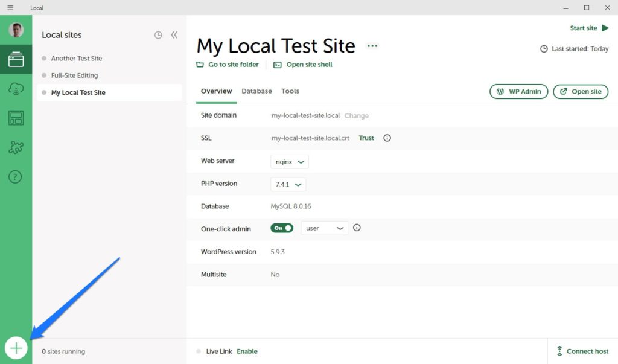Maximize the Local window

tap(587, 7)
